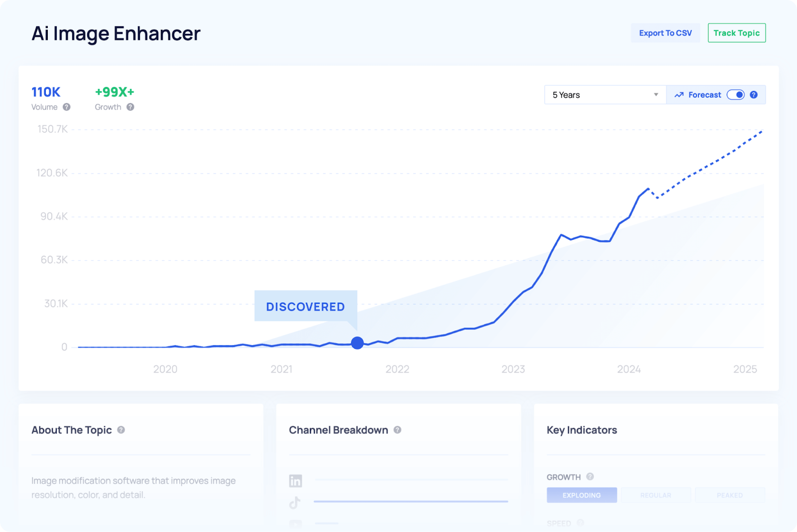797x532 pixels.
Task: Select the REGULAR growth indicator
Action: point(656,495)
